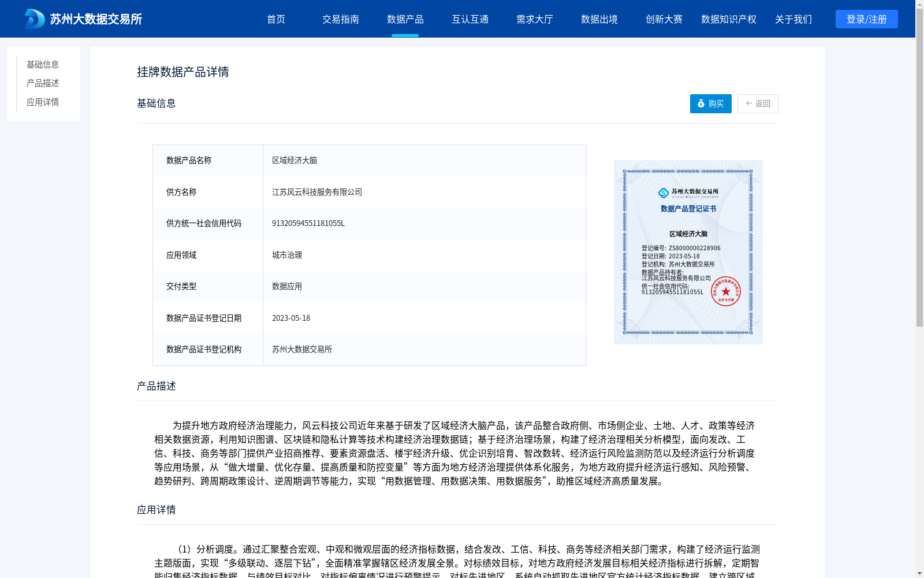Open the 首页 nav item

tap(276, 19)
